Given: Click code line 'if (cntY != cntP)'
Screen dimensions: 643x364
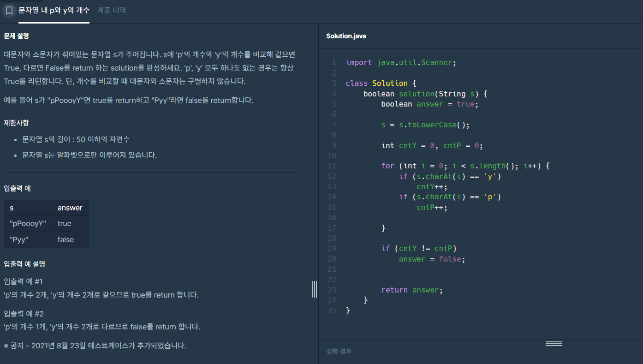Looking at the screenshot, I should tap(419, 249).
